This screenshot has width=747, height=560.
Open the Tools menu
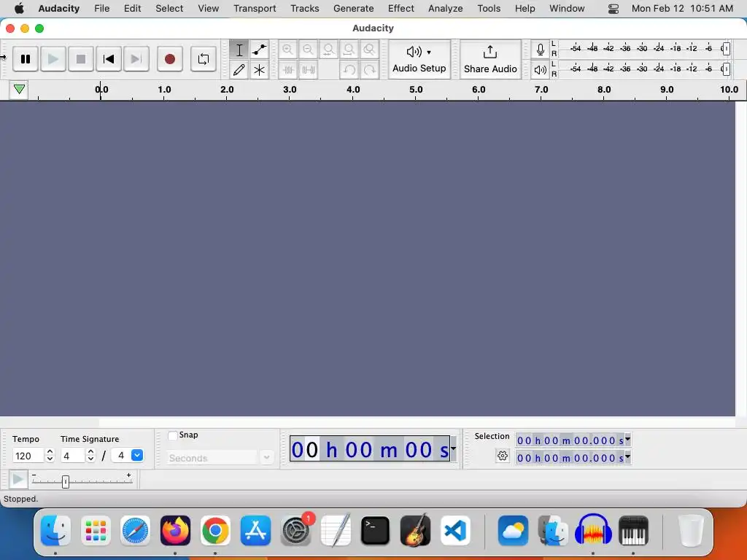coord(489,9)
